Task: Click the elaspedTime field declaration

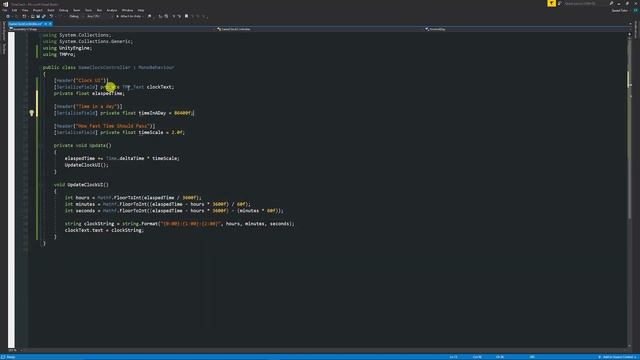Action: pyautogui.click(x=89, y=93)
